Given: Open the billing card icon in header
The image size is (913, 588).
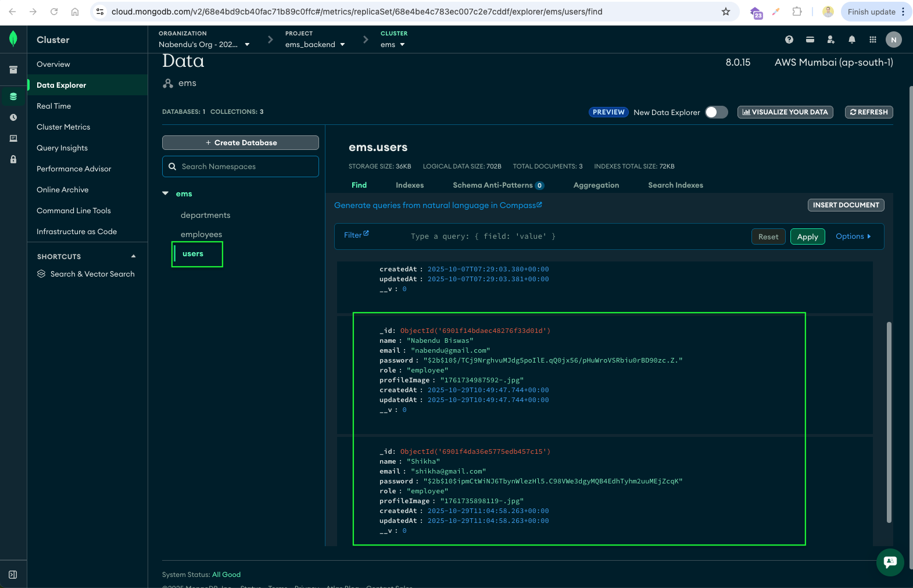Looking at the screenshot, I should (x=810, y=40).
